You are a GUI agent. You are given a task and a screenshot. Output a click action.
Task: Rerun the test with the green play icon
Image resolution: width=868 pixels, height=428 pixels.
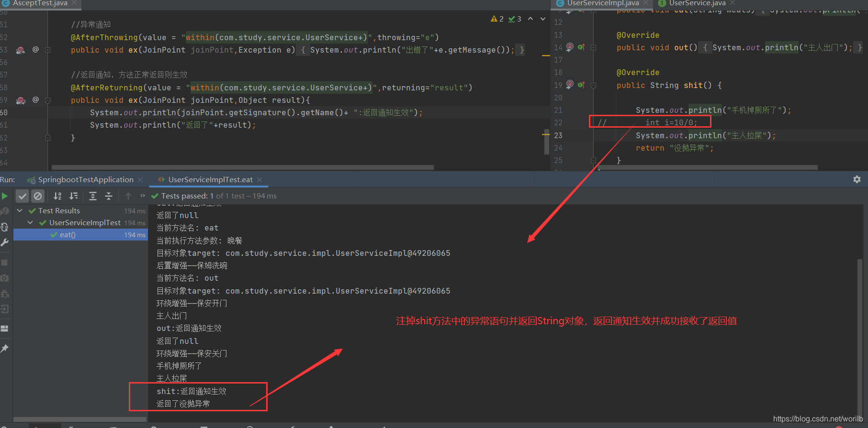coord(4,196)
